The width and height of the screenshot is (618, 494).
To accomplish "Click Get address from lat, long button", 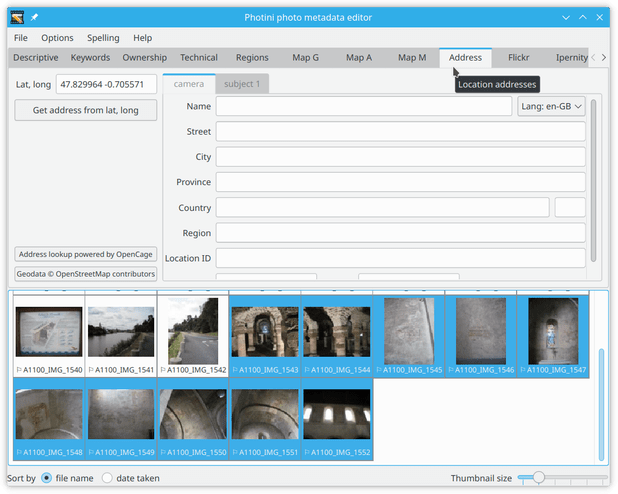I will (86, 110).
